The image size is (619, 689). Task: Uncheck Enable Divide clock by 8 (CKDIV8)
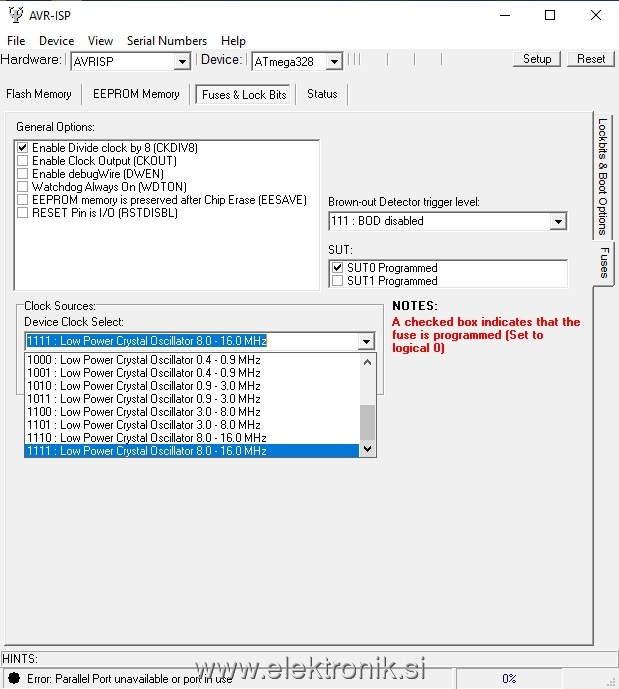coord(22,148)
